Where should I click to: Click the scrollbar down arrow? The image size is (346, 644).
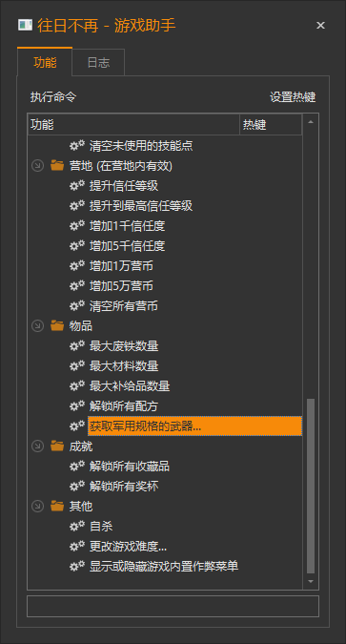click(x=311, y=582)
